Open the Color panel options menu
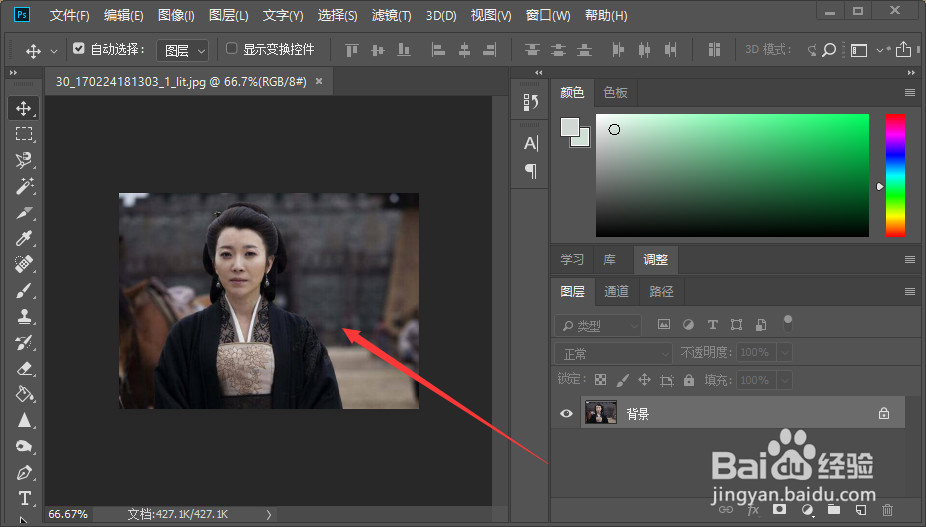Viewport: 926px width, 527px height. (x=909, y=93)
